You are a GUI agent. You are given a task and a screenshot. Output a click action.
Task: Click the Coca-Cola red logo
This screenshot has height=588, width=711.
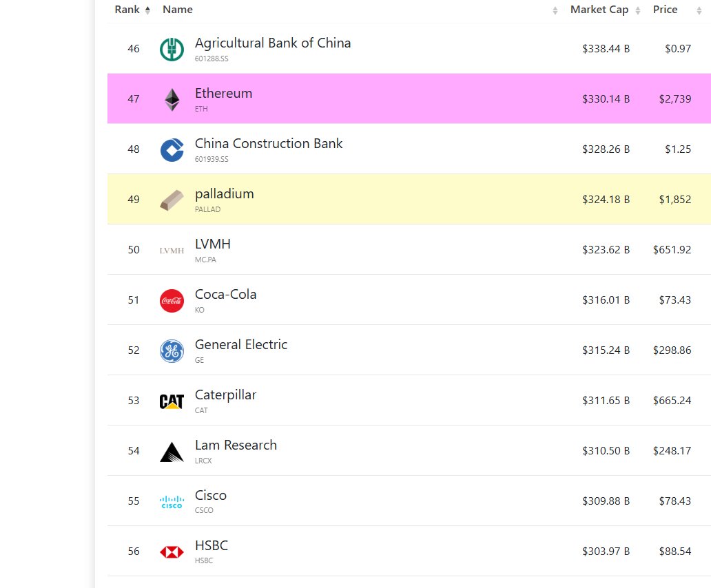[x=172, y=300]
